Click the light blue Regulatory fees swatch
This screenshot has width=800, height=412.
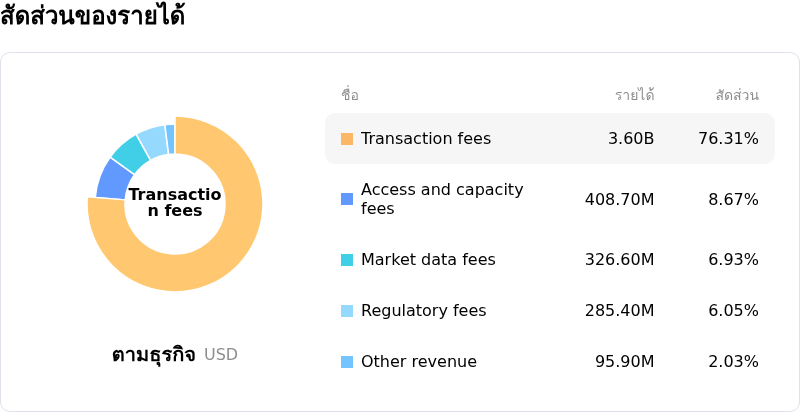coord(347,311)
